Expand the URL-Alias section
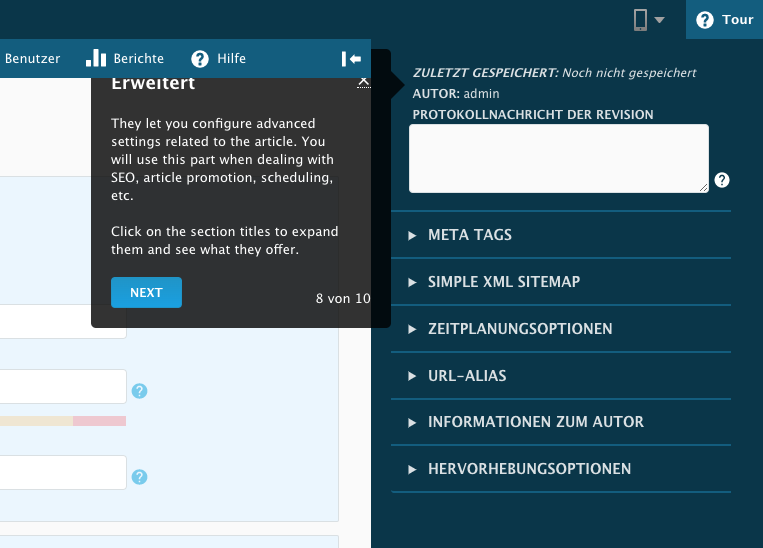Viewport: 763px width, 548px height. click(467, 376)
